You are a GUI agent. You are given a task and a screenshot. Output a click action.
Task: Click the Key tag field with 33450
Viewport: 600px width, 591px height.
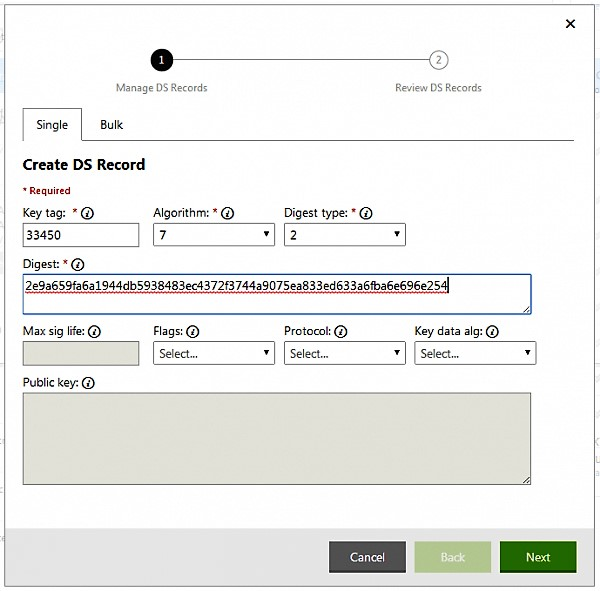81,235
